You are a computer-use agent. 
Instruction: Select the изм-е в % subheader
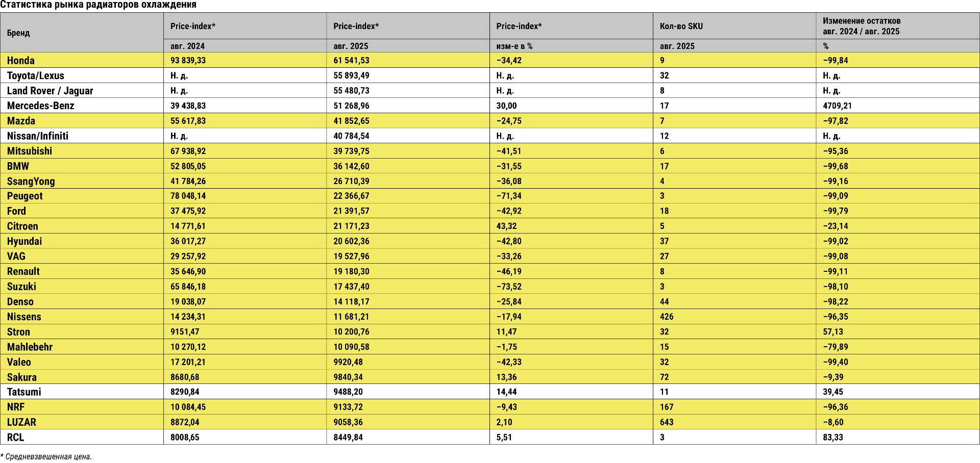coord(514,46)
